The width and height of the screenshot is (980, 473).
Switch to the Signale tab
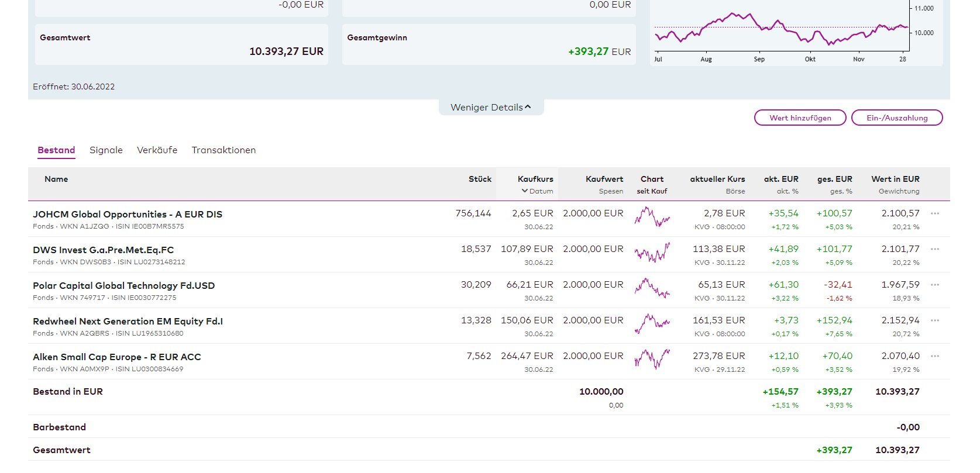[x=106, y=150]
